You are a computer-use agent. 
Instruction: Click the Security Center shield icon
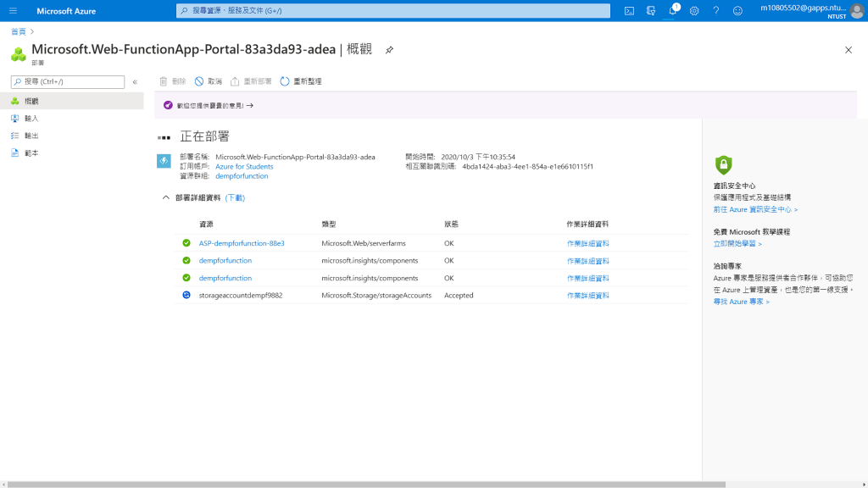(x=724, y=165)
